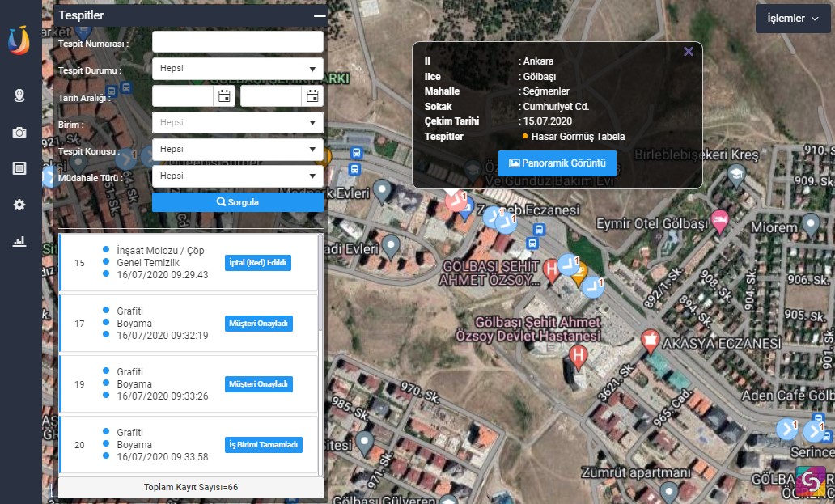Screen dimensions: 835x504
Task: Open the bar chart statistics icon
Action: (19, 241)
